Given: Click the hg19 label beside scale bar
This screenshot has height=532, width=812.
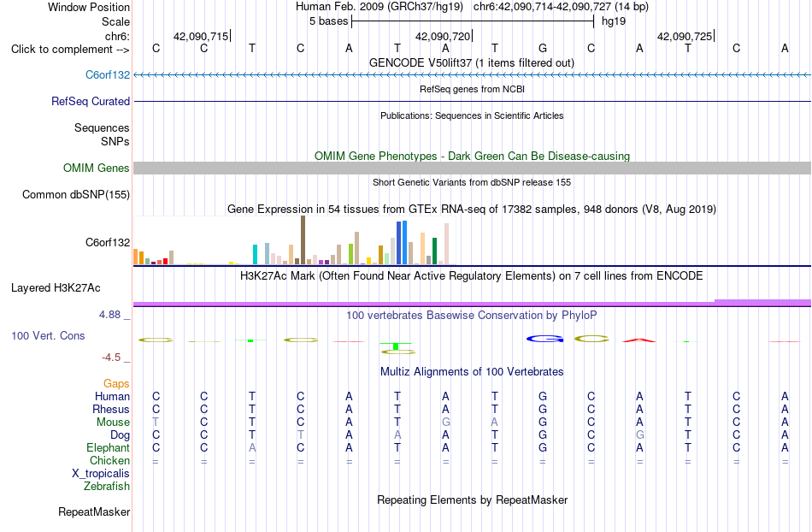Looking at the screenshot, I should [614, 21].
